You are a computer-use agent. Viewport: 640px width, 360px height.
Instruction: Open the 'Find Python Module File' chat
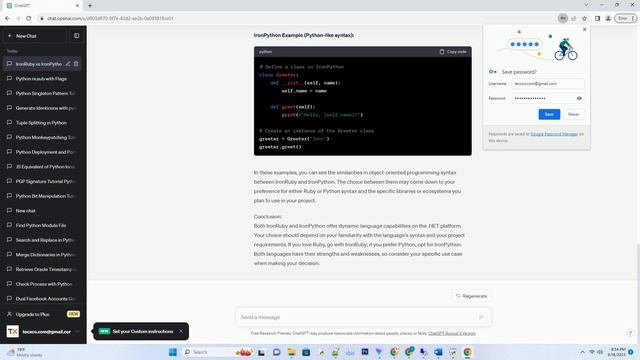pyautogui.click(x=42, y=225)
